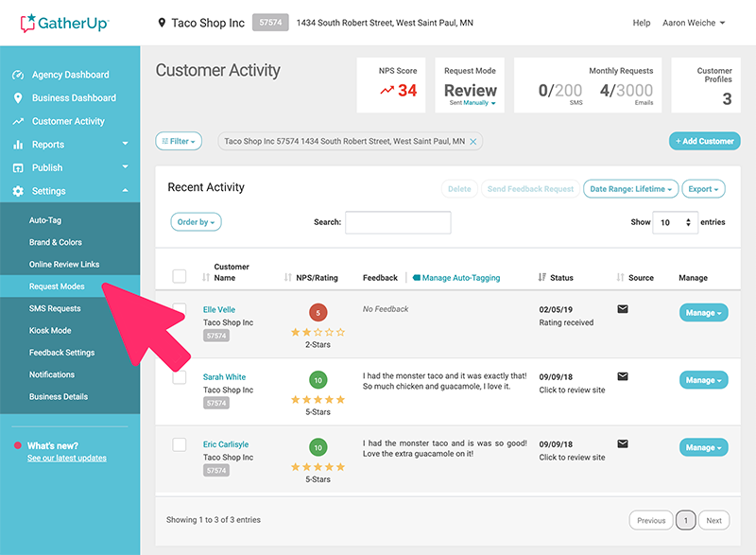The width and height of the screenshot is (756, 555).
Task: Click the Agency Dashboard gauge icon
Action: point(18,75)
